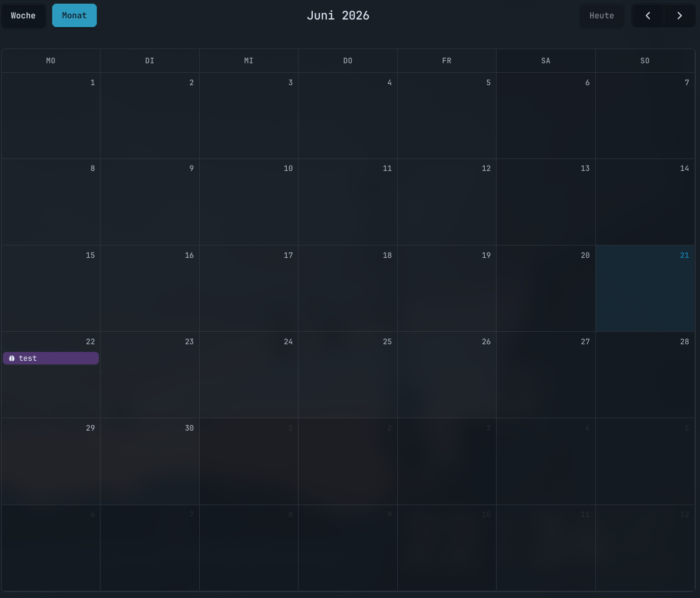Select day number 26
Image resolution: width=700 pixels, height=598 pixels.
(x=486, y=342)
